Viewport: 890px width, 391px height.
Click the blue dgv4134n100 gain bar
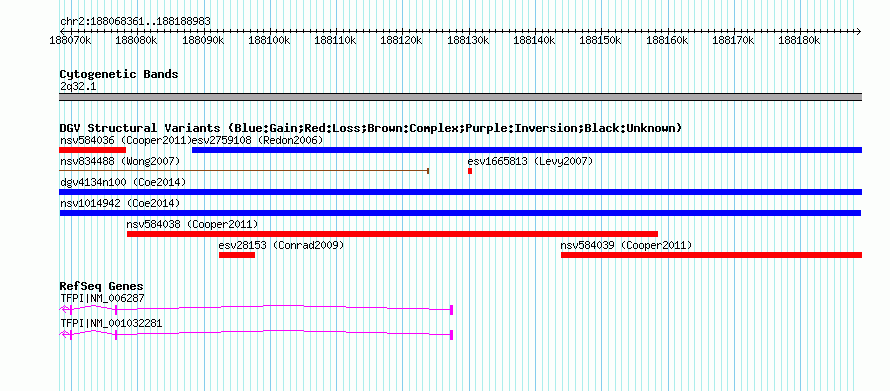[x=461, y=192]
